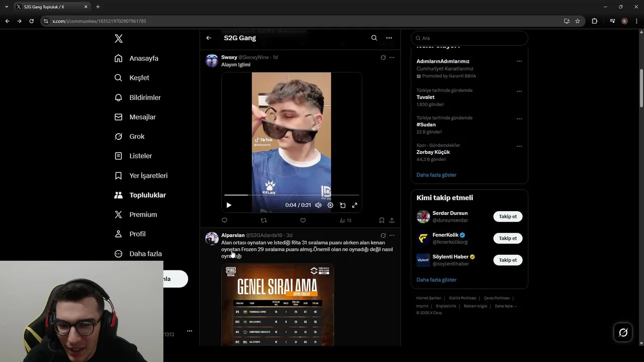The height and width of the screenshot is (362, 644).
Task: Play the Swoxy video
Action: point(229,205)
